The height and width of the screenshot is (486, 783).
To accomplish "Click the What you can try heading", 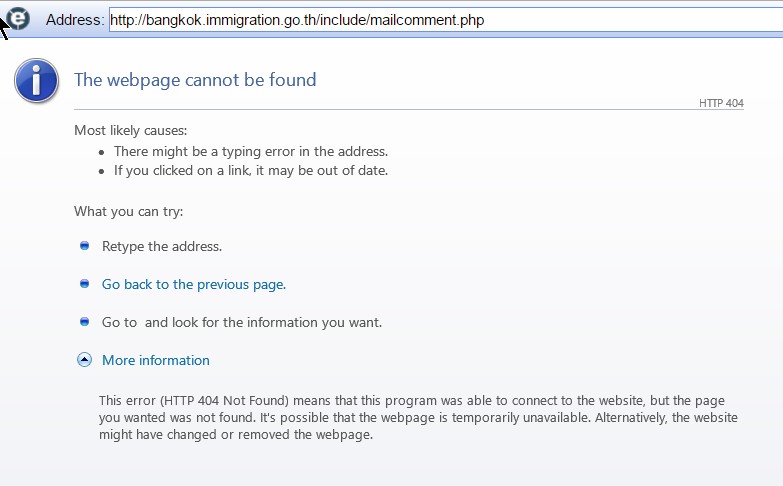I will pyautogui.click(x=129, y=212).
